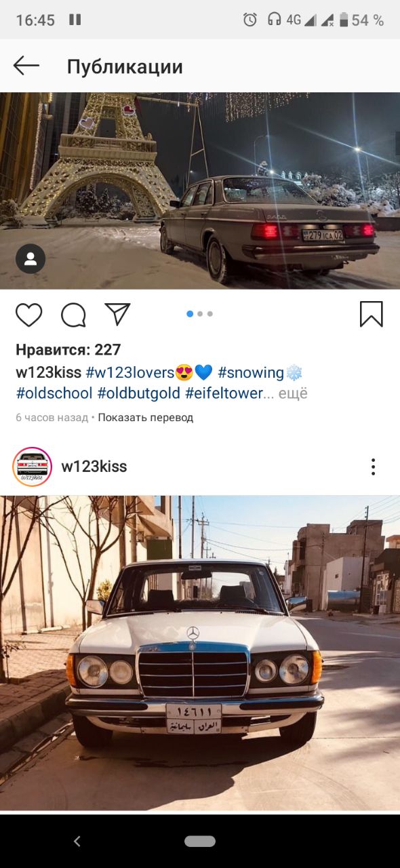Tap tagged people icon on photo
Viewport: 400px width, 868px height.
31,258
